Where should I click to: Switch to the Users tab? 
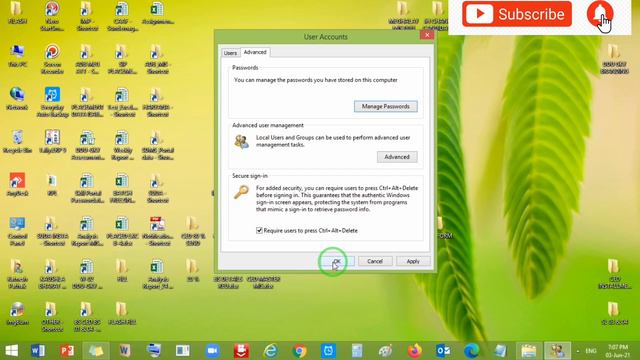point(230,53)
